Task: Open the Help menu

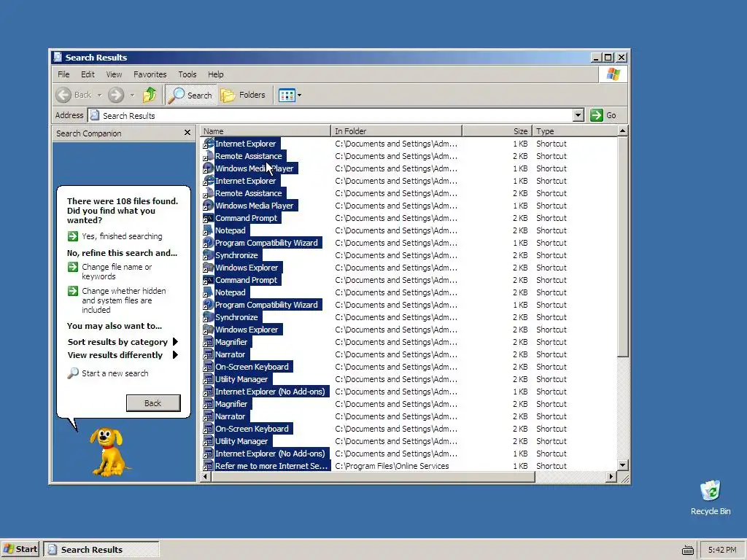Action: click(x=215, y=74)
